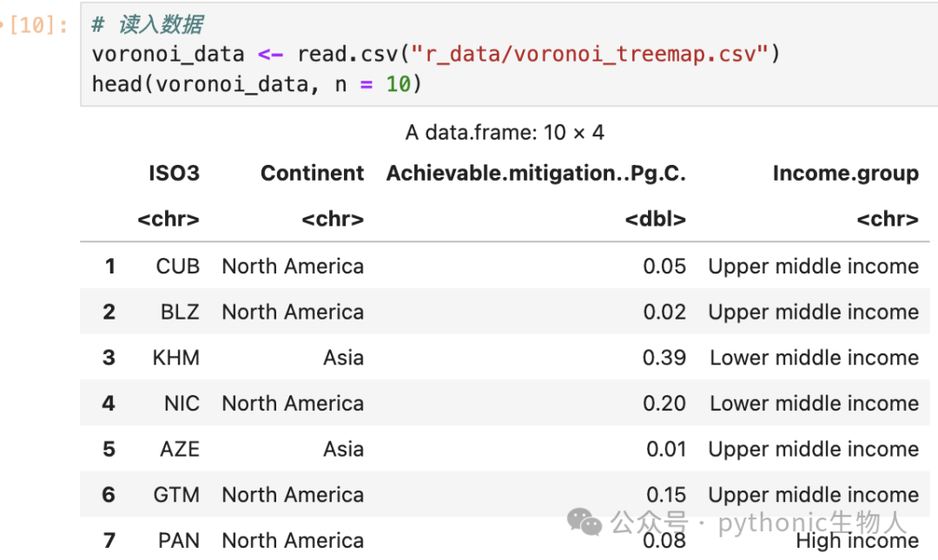The image size is (938, 560).
Task: Select the GTM cell in row 6
Action: 176,495
